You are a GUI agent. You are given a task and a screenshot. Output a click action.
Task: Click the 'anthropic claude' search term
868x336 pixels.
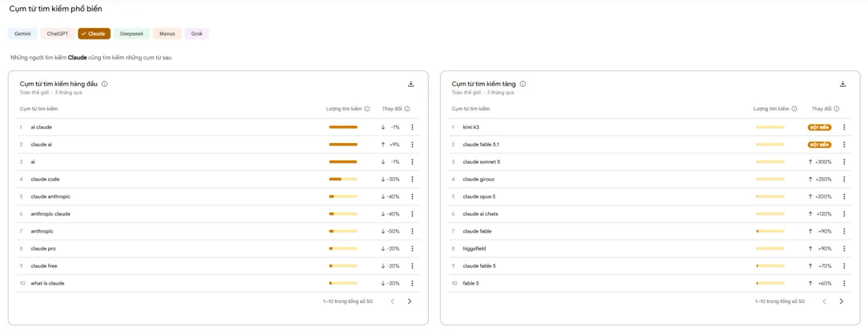tap(50, 214)
